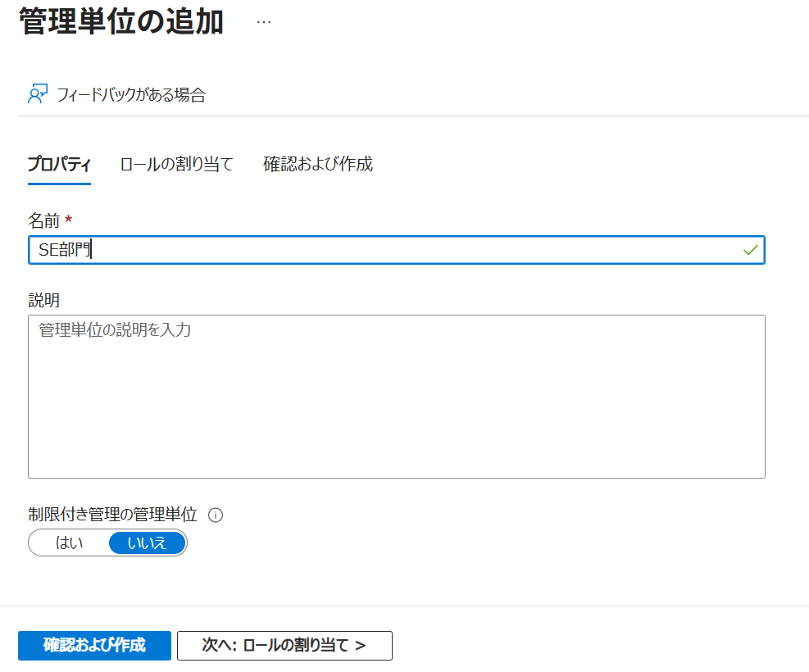The height and width of the screenshot is (672, 809).
Task: Click the 説明 field label
Action: pos(43,300)
